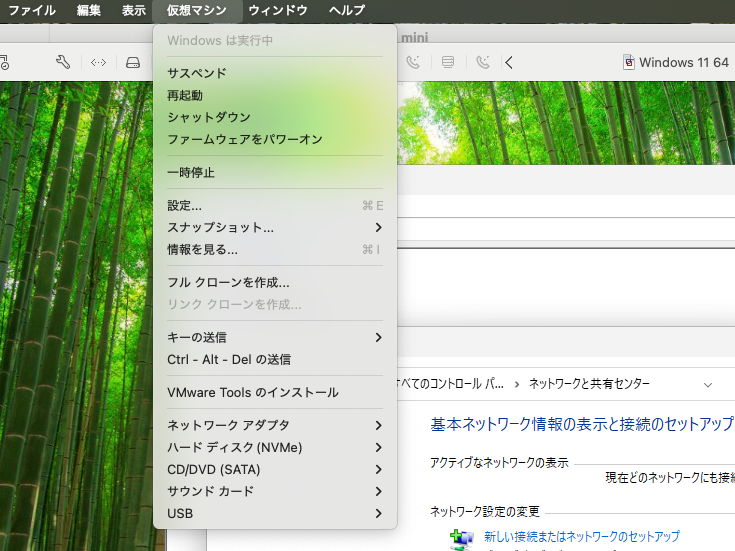The width and height of the screenshot is (735, 551).
Task: Click VMware Tools のインストール
Action: [253, 392]
